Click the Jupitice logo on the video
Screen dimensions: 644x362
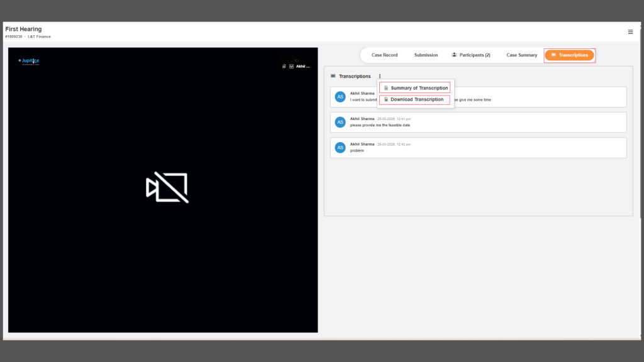[x=29, y=61]
